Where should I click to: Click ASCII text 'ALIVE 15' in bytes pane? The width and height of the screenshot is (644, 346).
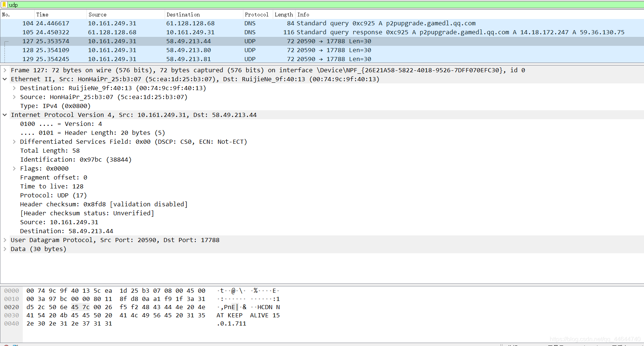(265, 315)
